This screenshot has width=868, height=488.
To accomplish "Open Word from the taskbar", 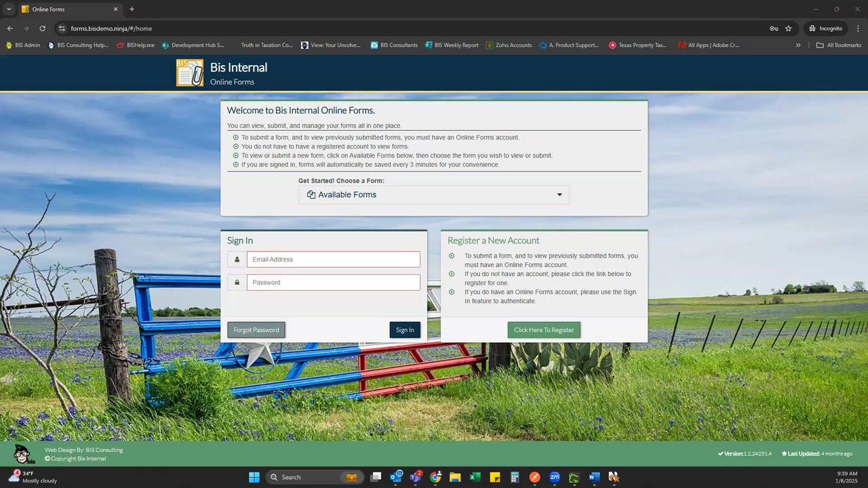I will (594, 477).
